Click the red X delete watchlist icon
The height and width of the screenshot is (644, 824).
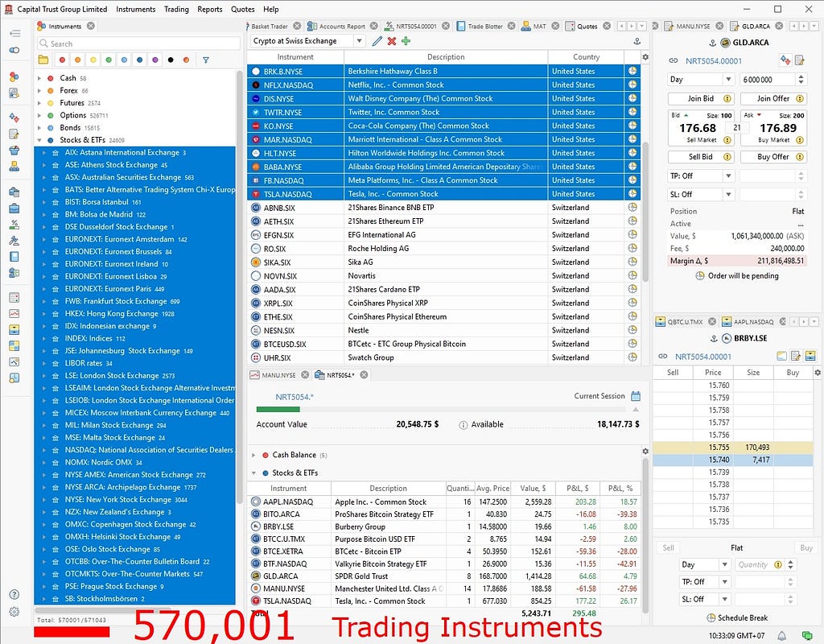click(x=392, y=41)
